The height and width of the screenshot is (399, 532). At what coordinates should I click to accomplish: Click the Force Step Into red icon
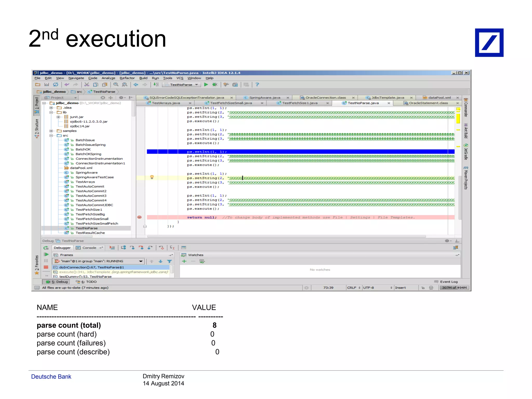click(x=141, y=248)
